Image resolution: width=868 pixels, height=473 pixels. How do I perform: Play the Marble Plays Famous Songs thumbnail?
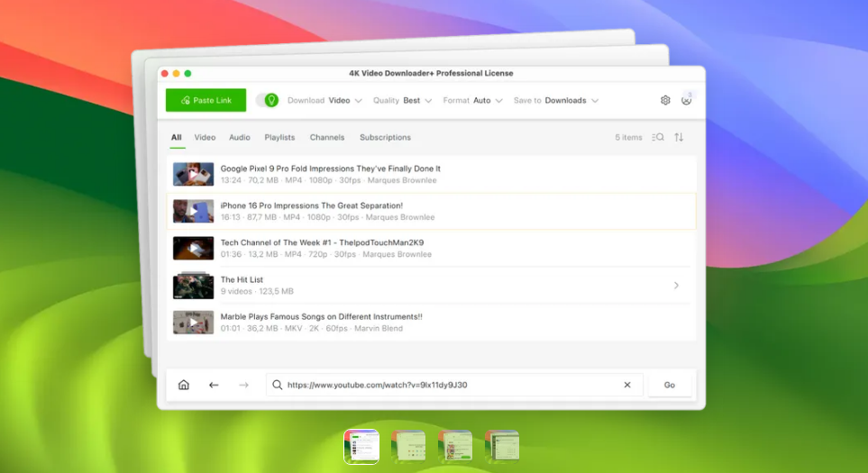pos(193,323)
